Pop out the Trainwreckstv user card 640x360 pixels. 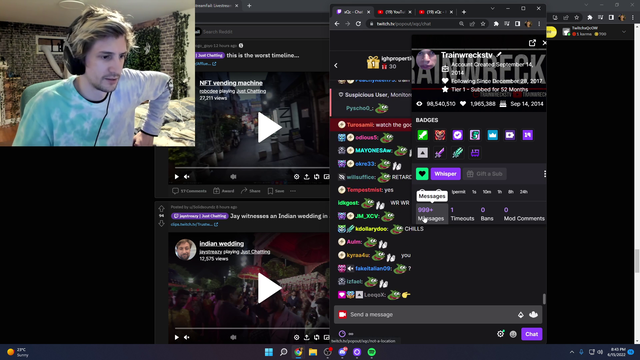[532, 43]
